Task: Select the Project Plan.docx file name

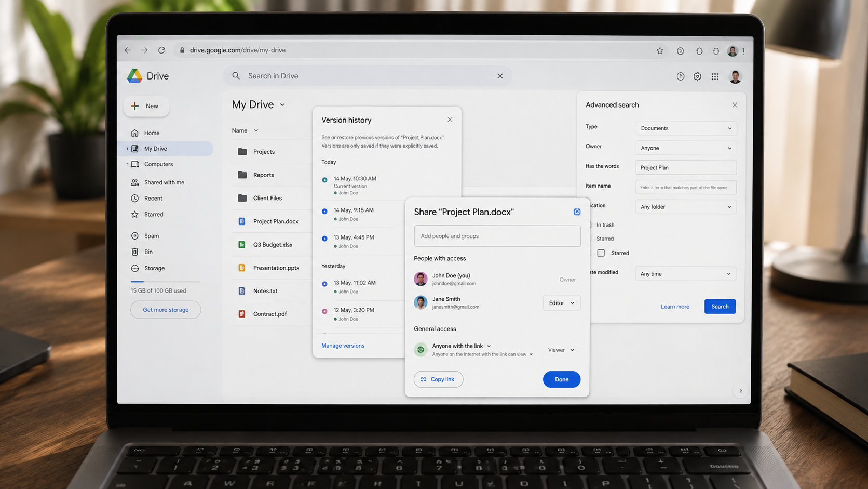Action: (x=276, y=221)
